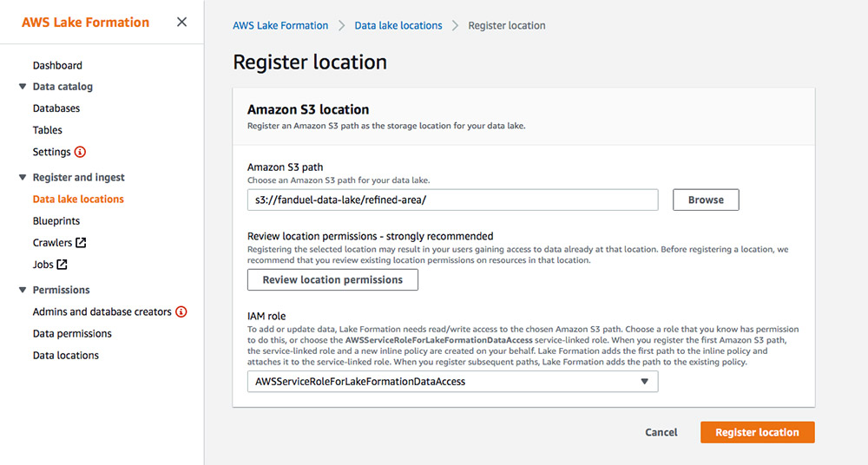Select Tables under Data catalog
The width and height of the screenshot is (868, 465).
(x=47, y=130)
